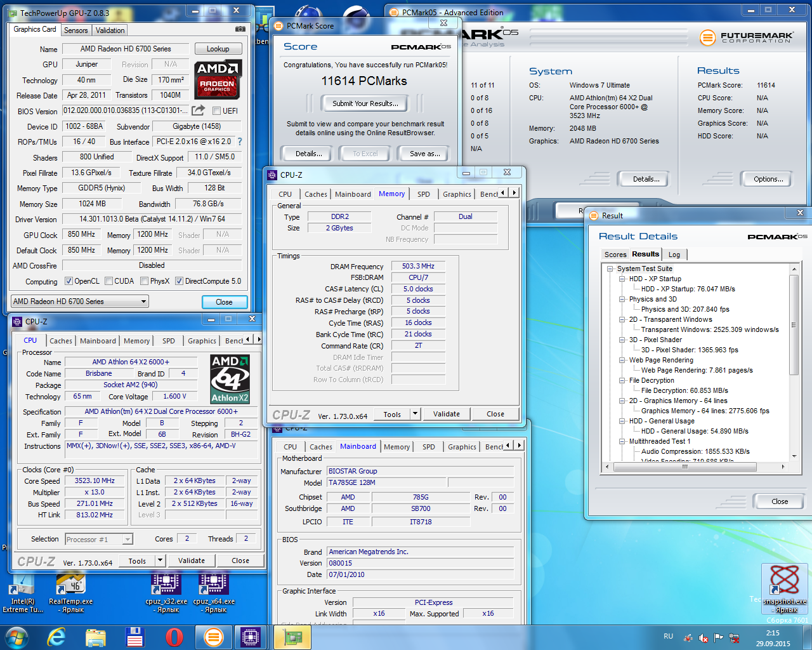812x650 pixels.
Task: Click the RU language indicator in tray
Action: 668,636
